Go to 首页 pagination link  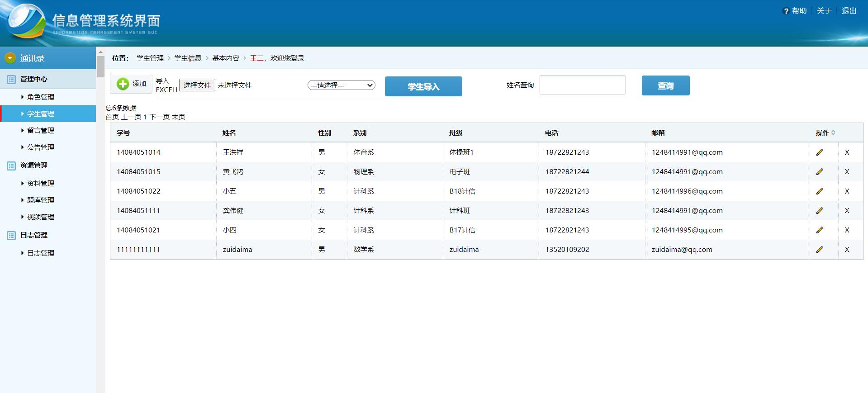pos(112,117)
